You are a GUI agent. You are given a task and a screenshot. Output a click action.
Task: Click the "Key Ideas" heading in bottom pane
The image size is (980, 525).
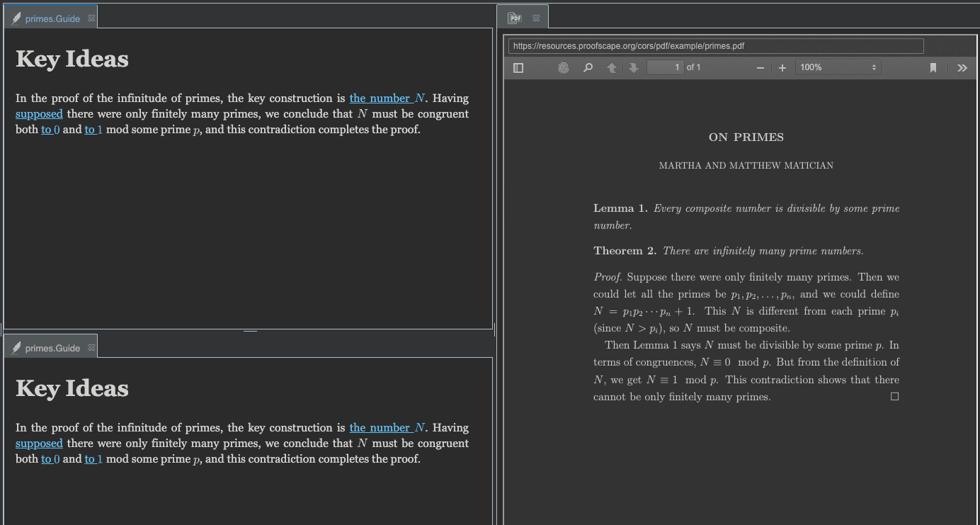[x=72, y=388]
